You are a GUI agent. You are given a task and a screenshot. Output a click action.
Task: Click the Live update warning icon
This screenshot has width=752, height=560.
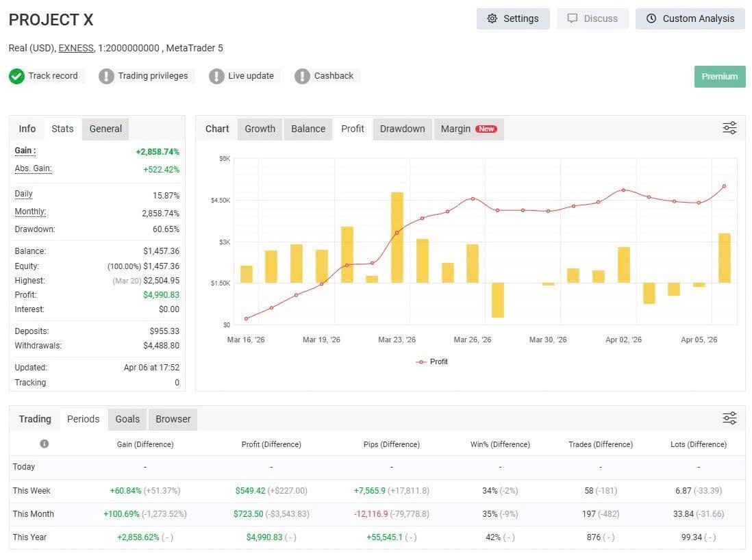[x=216, y=76]
